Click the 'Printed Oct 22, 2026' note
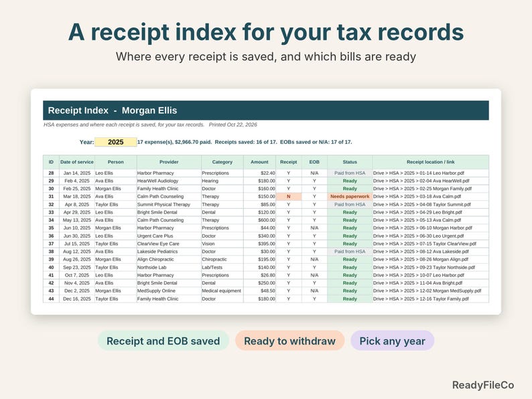Image resolution: width=532 pixels, height=399 pixels. click(x=232, y=125)
